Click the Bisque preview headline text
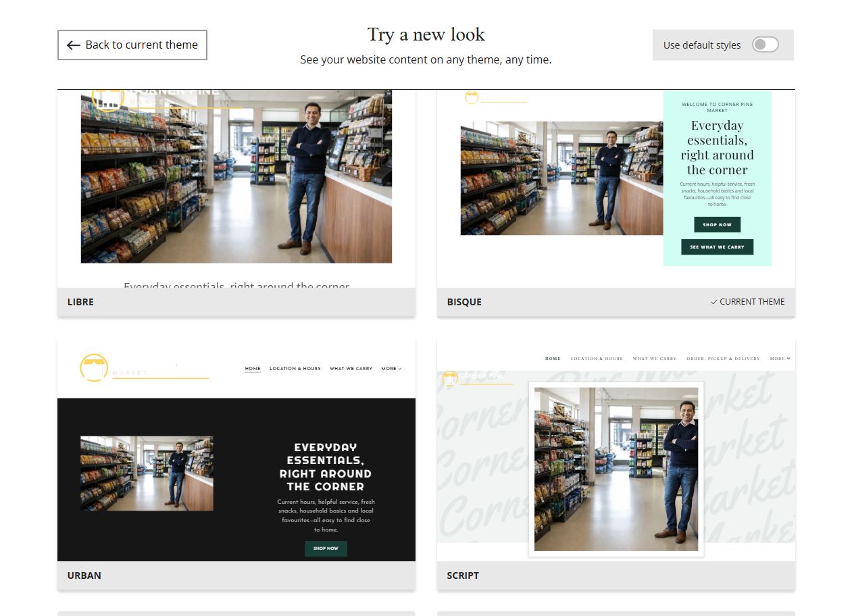Screen dimensions: 852x616 pos(717,147)
